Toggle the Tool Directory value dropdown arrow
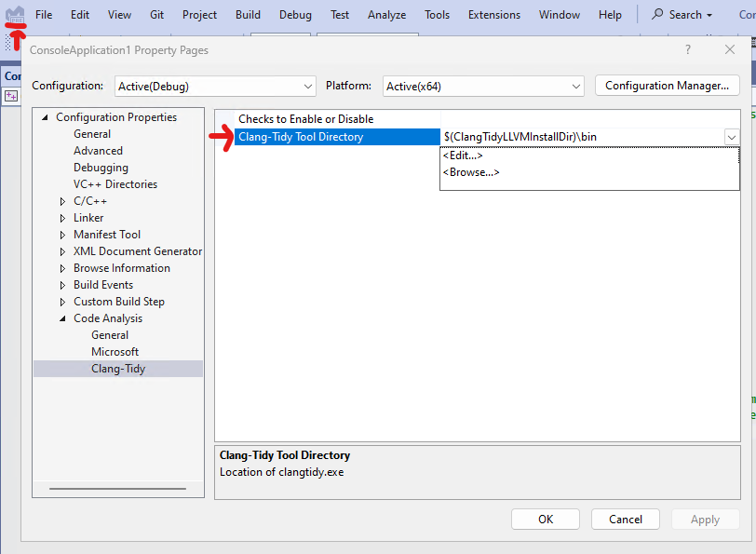 pyautogui.click(x=732, y=138)
